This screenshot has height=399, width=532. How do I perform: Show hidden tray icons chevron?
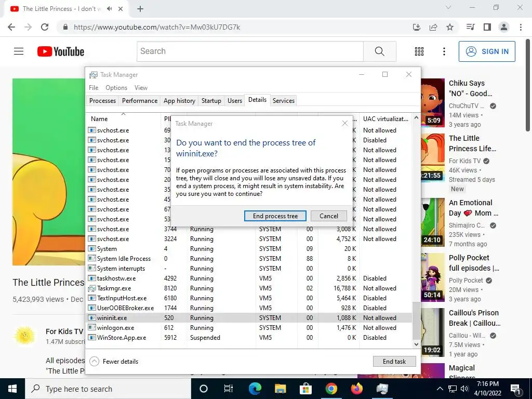coord(440,389)
